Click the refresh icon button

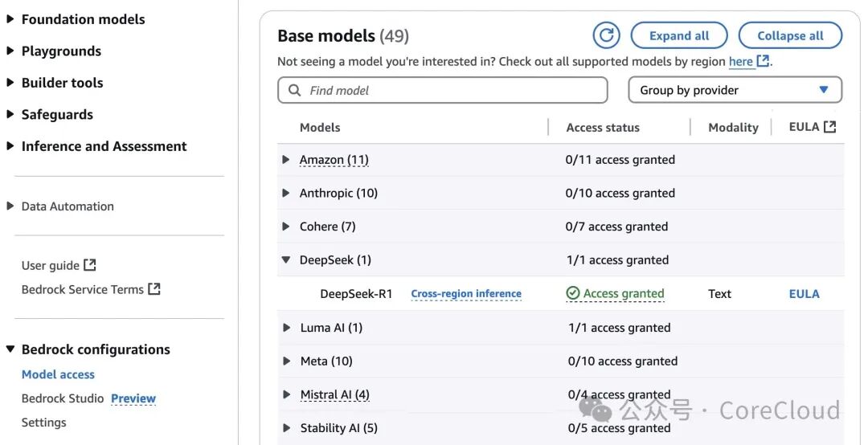[606, 36]
